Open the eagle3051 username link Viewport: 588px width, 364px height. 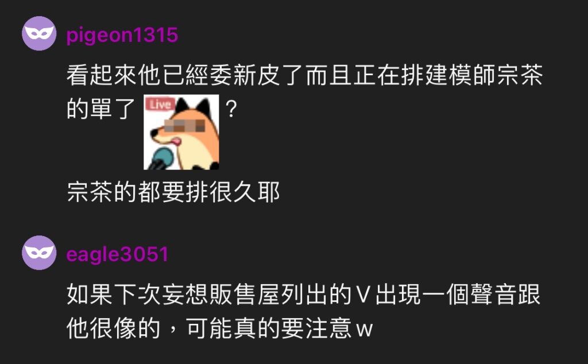117,254
